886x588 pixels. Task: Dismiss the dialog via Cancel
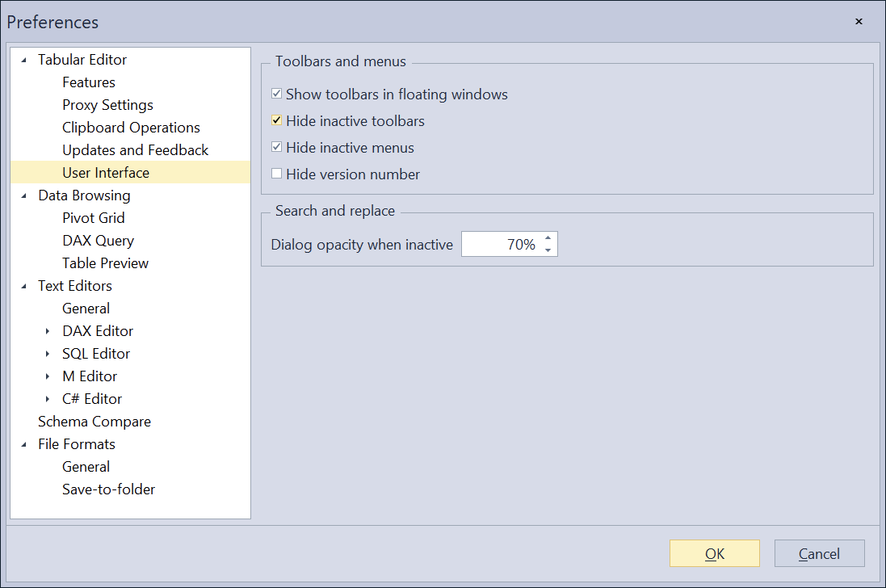click(819, 553)
